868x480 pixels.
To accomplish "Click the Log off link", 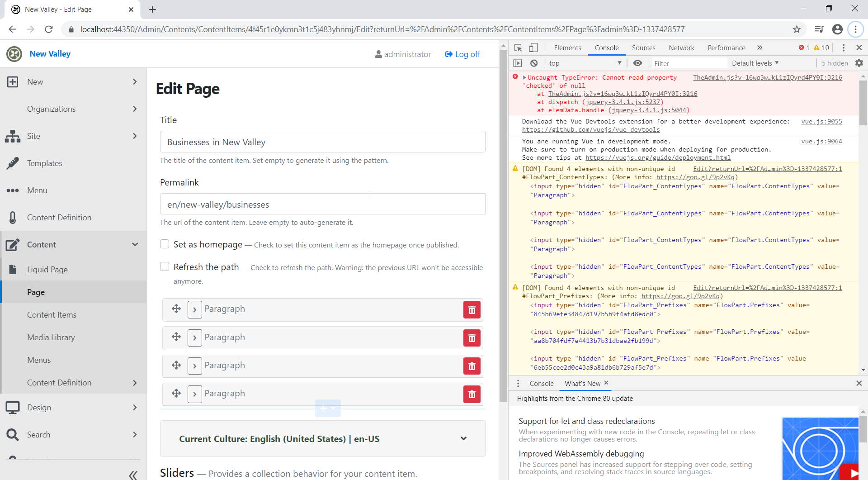I will 462,54.
